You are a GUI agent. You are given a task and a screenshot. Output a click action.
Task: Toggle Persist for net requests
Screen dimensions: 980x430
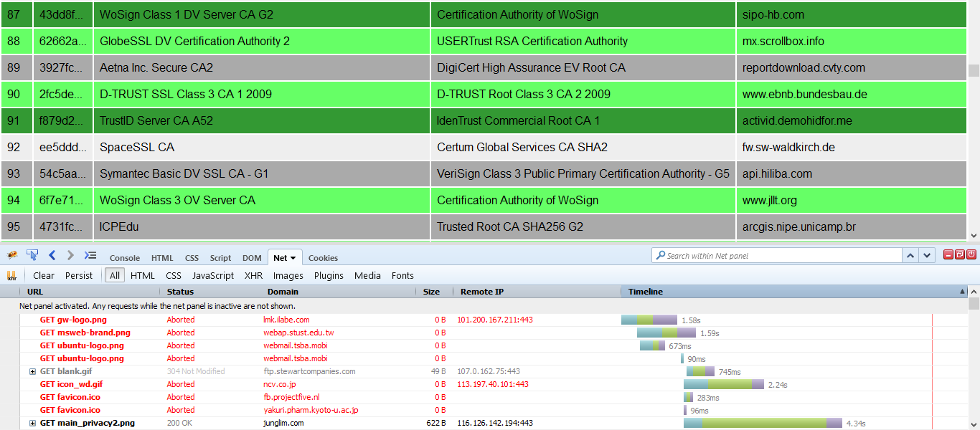[79, 275]
